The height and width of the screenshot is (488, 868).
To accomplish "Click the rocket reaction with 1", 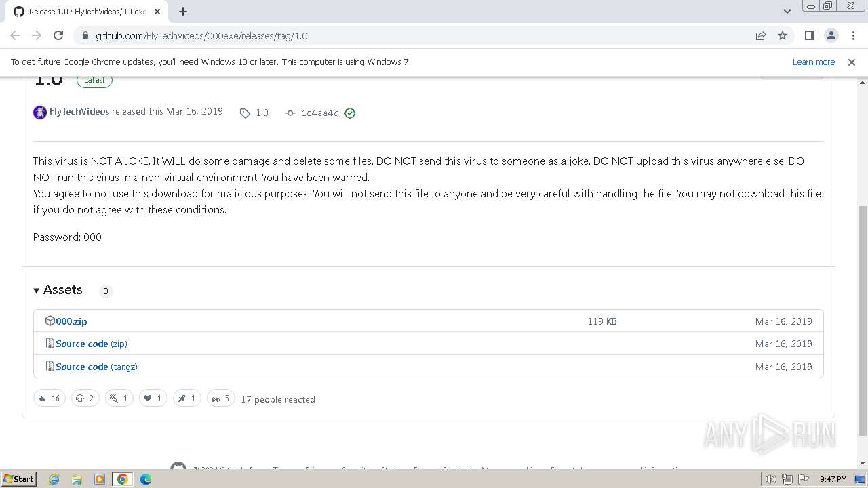I will 187,399.
